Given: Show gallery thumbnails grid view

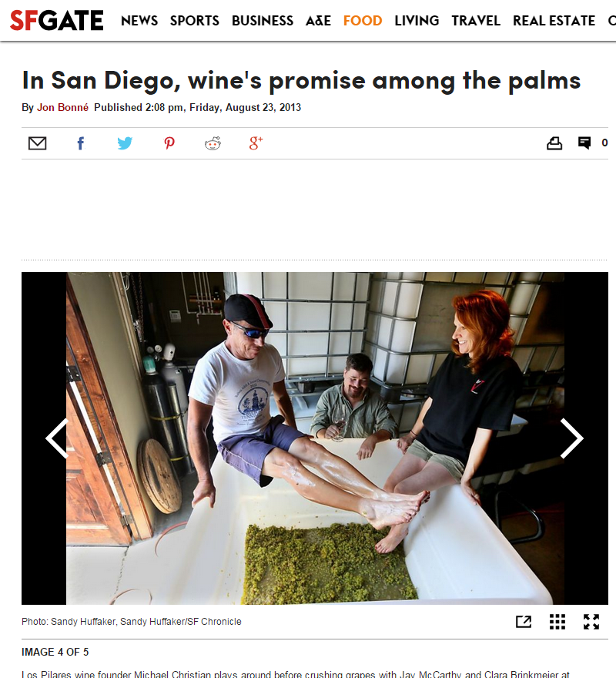Looking at the screenshot, I should tap(557, 622).
